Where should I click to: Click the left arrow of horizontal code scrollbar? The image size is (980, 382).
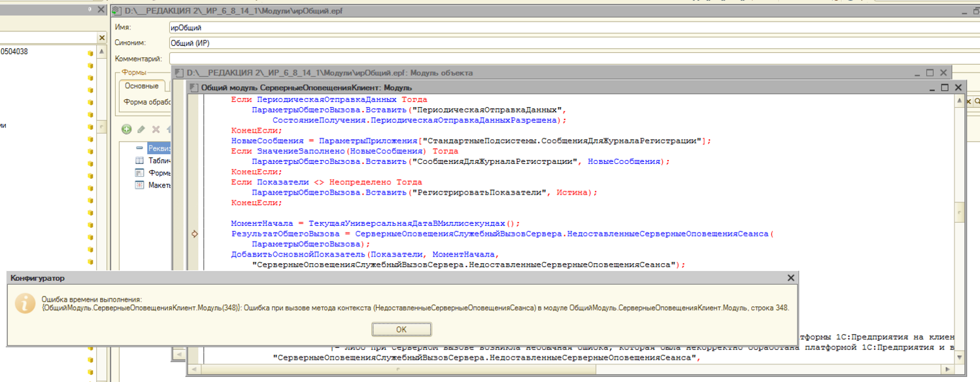click(194, 370)
